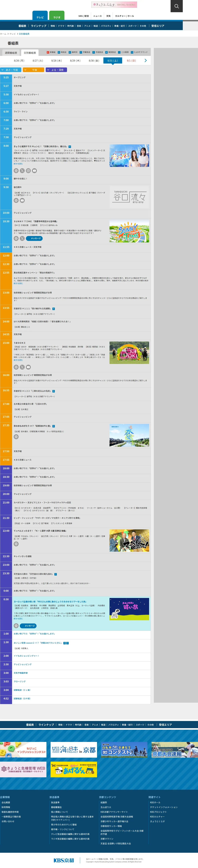Open 天気 header link
Image resolution: width=198 pixels, height=868 pixels.
[x=108, y=16]
